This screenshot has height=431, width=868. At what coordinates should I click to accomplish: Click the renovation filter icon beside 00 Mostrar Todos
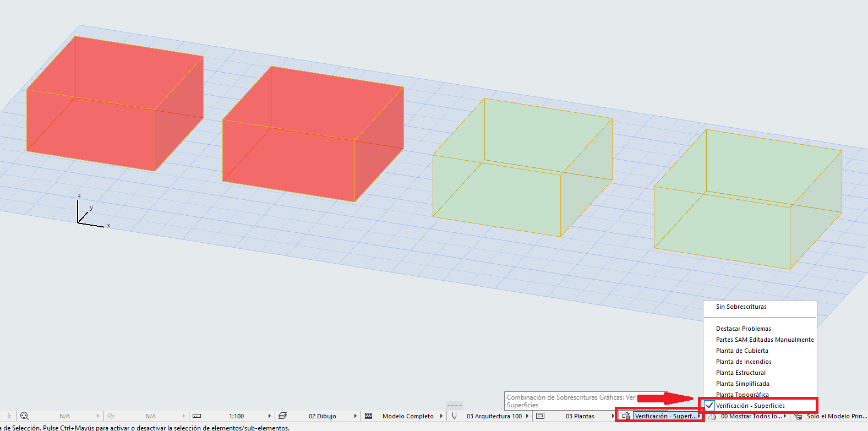point(712,417)
